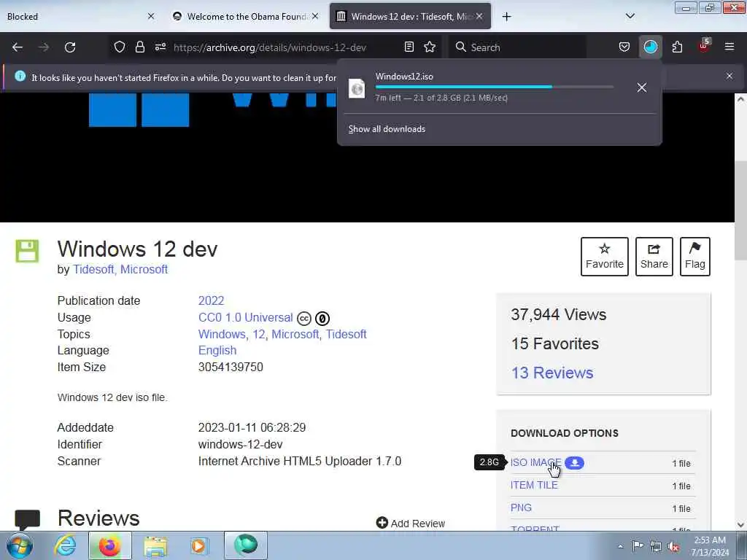This screenshot has height=560, width=747.
Task: Click the Windows12.iso file icon in downloads
Action: [x=357, y=88]
